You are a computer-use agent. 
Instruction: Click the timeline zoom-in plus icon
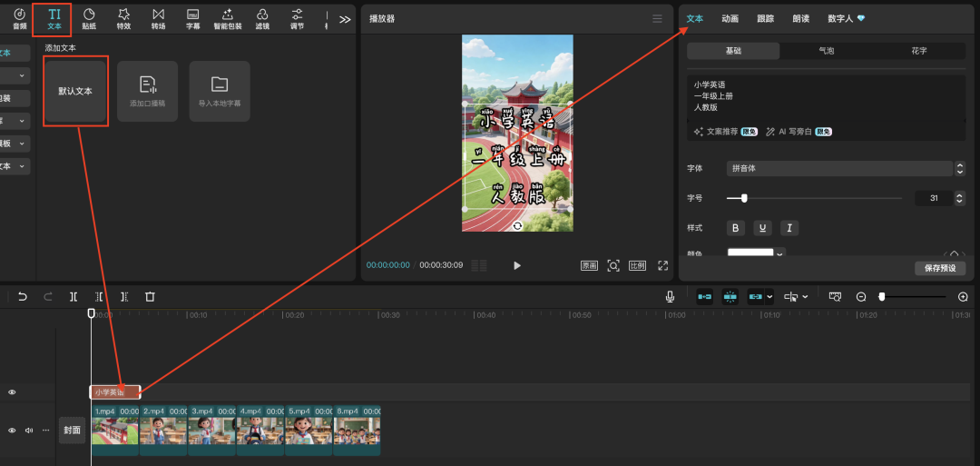click(x=963, y=297)
